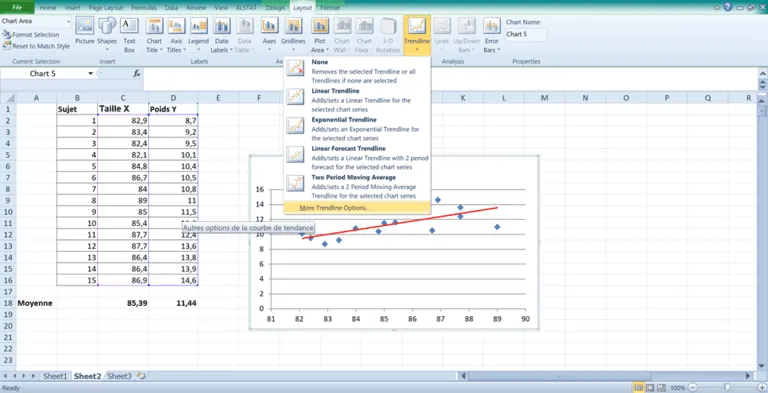The width and height of the screenshot is (768, 393).
Task: Click the vertical scrollbar down arrow
Action: (x=762, y=366)
